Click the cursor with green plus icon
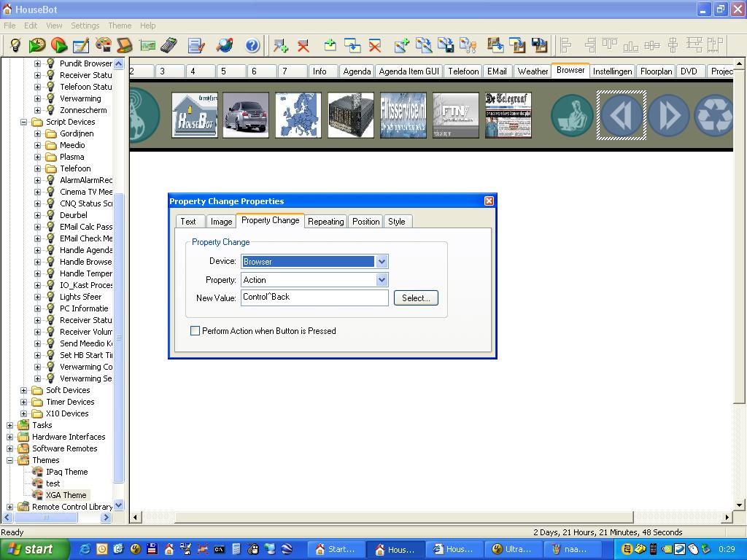 coord(280,46)
